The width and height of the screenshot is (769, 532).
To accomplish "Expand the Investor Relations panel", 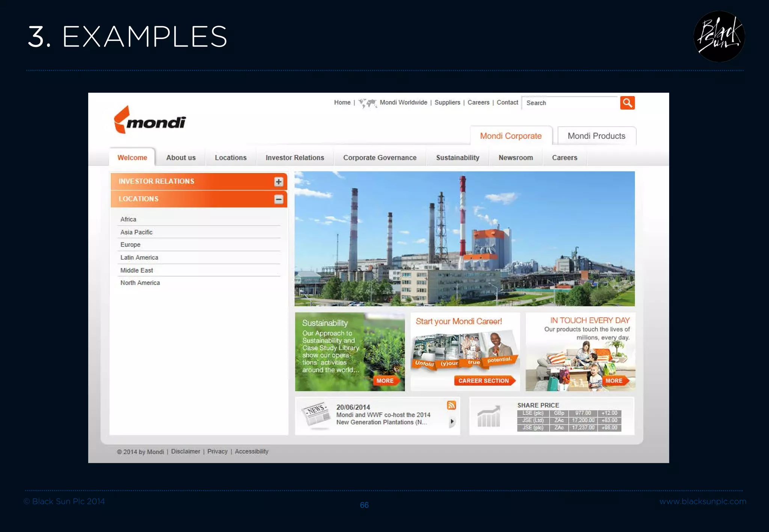I will point(278,182).
